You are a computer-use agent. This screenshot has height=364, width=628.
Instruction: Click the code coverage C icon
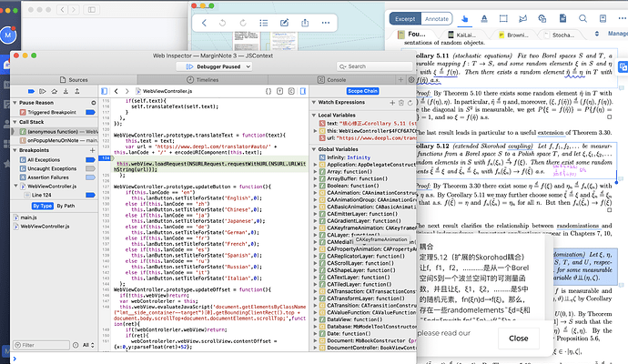pos(291,91)
